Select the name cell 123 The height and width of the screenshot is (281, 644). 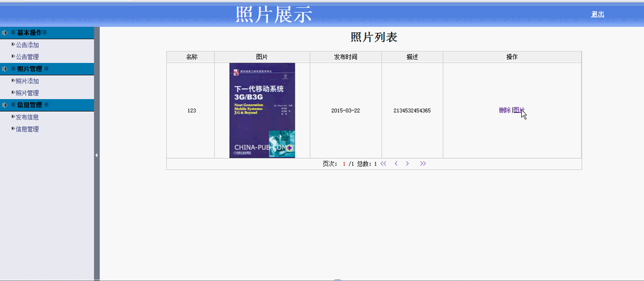(192, 111)
